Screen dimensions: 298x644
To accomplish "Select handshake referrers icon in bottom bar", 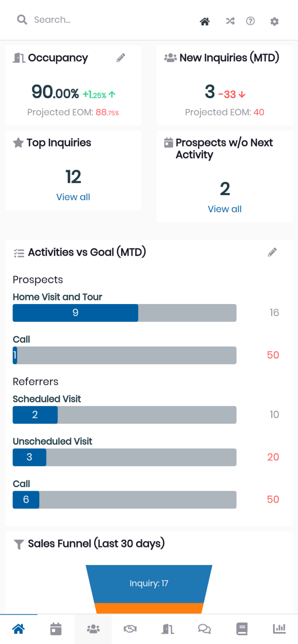I will click(130, 628).
